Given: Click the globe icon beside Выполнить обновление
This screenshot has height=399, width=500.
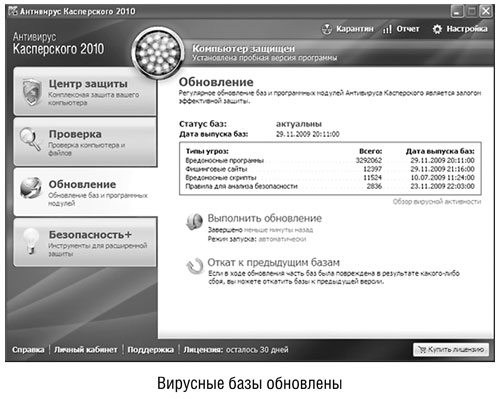Looking at the screenshot, I should (194, 222).
